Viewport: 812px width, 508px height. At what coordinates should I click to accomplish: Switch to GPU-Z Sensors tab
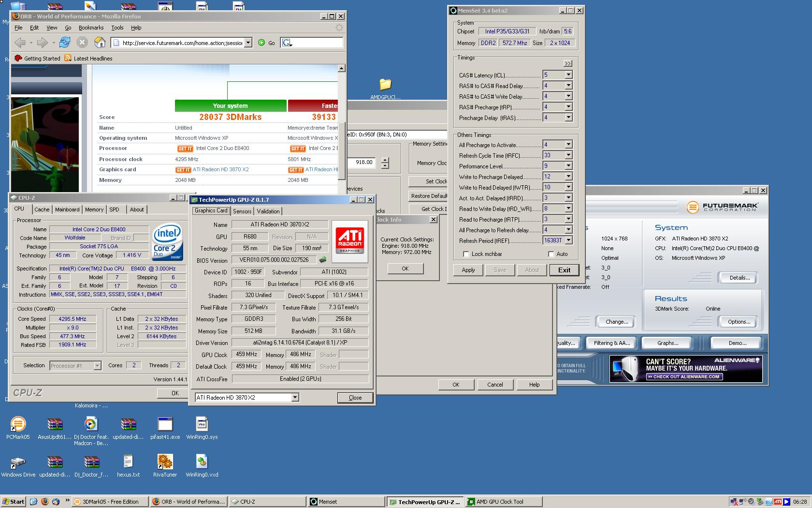(x=242, y=211)
